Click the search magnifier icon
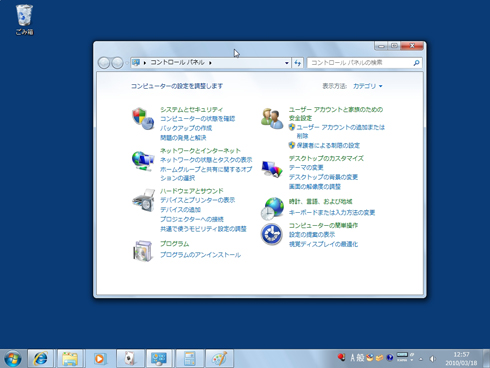Screen dimensions: 490x368 point(416,63)
